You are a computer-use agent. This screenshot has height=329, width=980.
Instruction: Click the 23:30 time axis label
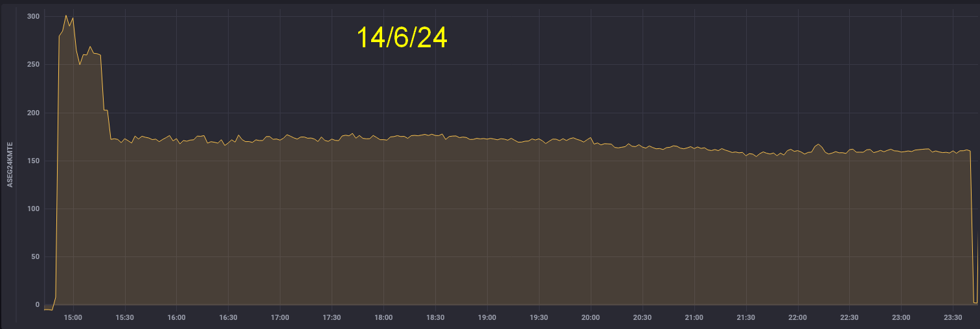pos(953,317)
